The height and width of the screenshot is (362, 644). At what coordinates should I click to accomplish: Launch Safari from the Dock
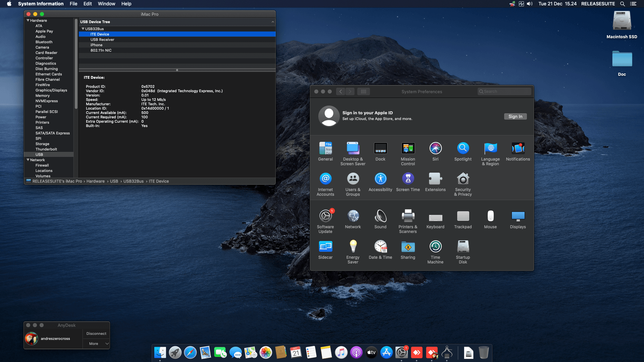[x=190, y=353]
